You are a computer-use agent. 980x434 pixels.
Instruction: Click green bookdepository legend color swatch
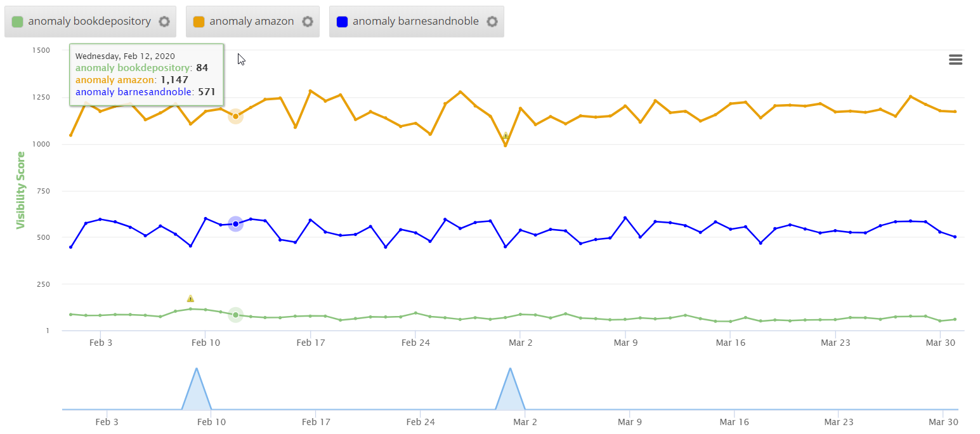pos(18,22)
